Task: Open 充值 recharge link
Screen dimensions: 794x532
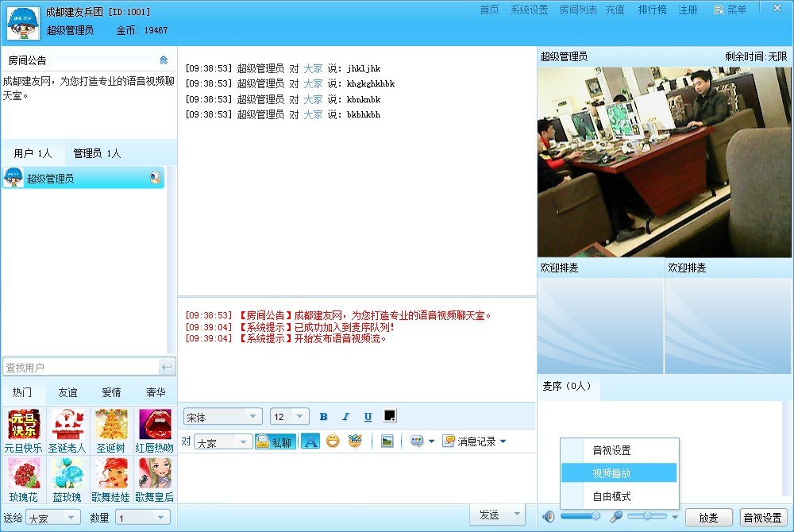Action: click(x=615, y=10)
